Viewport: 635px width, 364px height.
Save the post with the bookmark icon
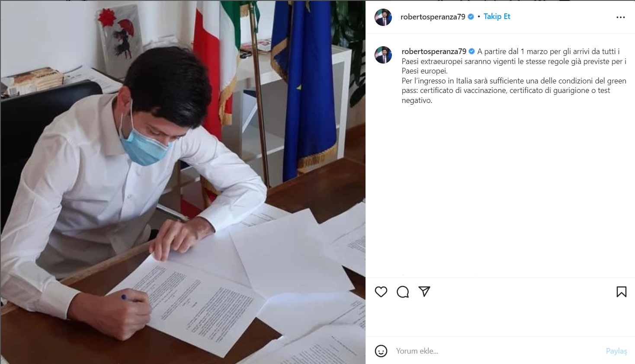(x=621, y=292)
